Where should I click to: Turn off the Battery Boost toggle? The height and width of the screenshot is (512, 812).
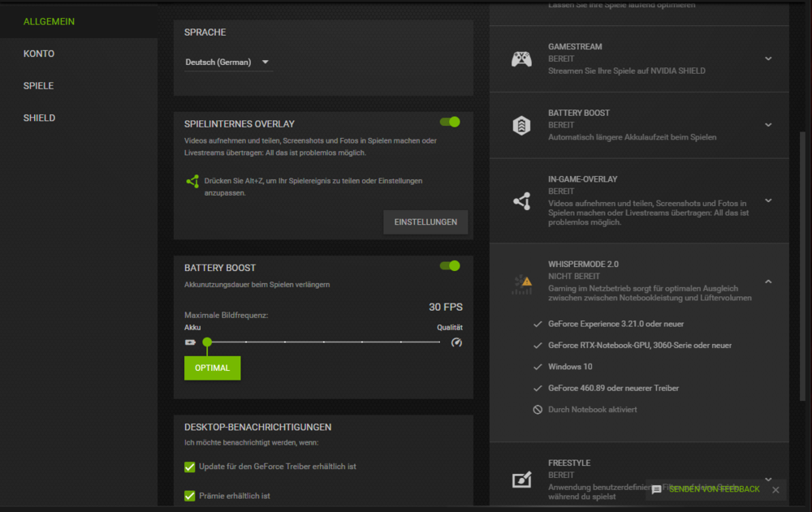coord(449,265)
